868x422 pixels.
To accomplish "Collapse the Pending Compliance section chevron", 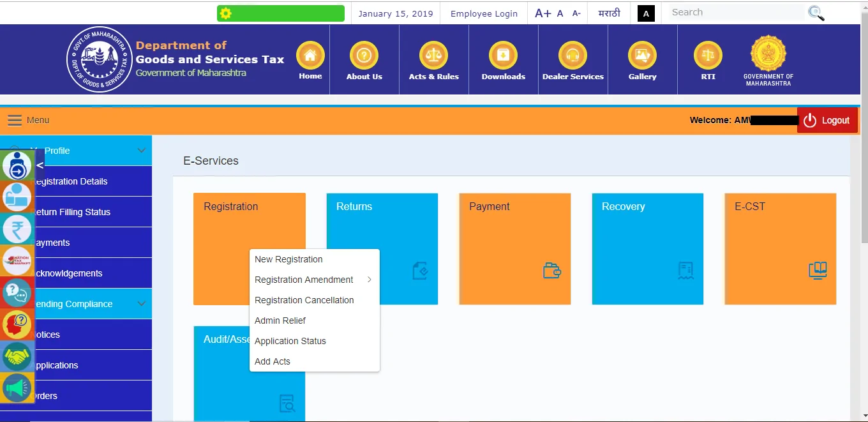I will pyautogui.click(x=142, y=304).
